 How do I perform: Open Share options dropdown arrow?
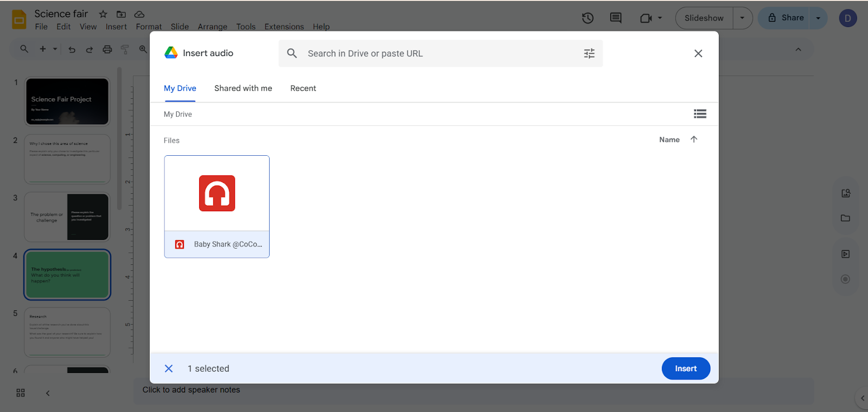818,18
